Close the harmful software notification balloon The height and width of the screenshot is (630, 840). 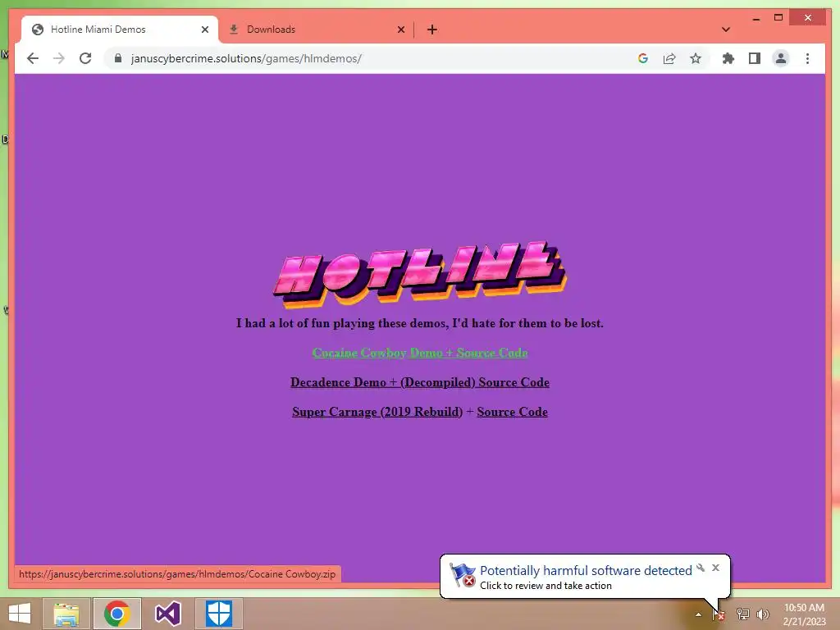pos(715,568)
